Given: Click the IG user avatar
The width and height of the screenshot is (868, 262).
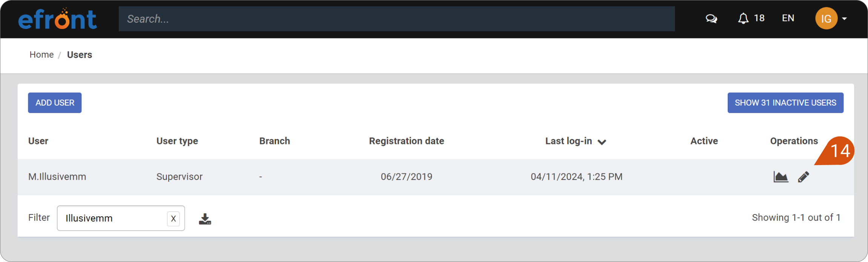Looking at the screenshot, I should pyautogui.click(x=826, y=18).
